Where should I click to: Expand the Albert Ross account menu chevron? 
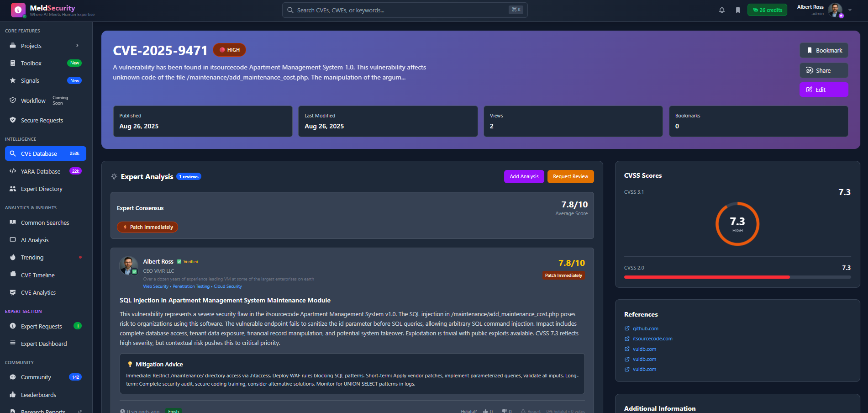[850, 10]
